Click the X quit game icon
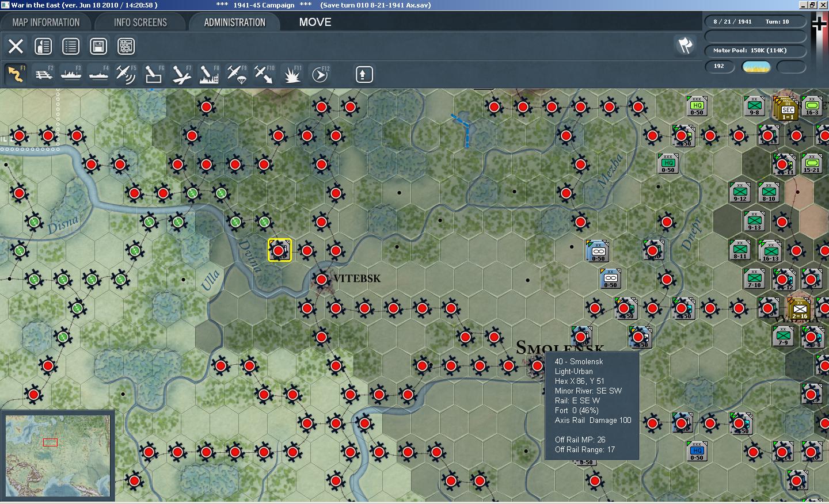The width and height of the screenshot is (829, 504). point(16,46)
